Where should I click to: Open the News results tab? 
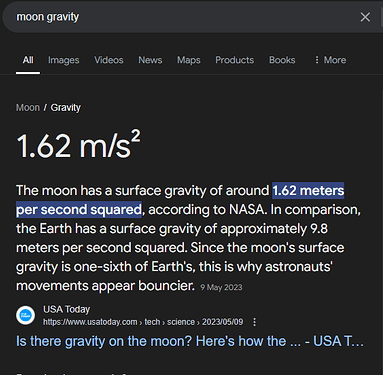[150, 60]
